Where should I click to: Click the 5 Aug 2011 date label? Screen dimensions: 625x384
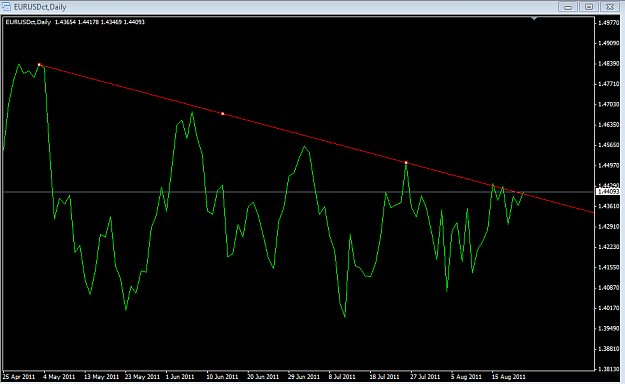466,377
